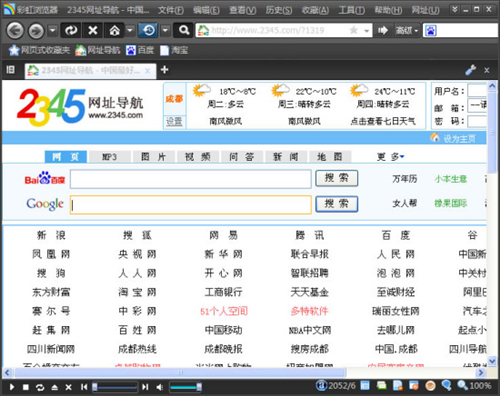Click the Google row 搜索 button
The image size is (500, 396).
tap(337, 204)
